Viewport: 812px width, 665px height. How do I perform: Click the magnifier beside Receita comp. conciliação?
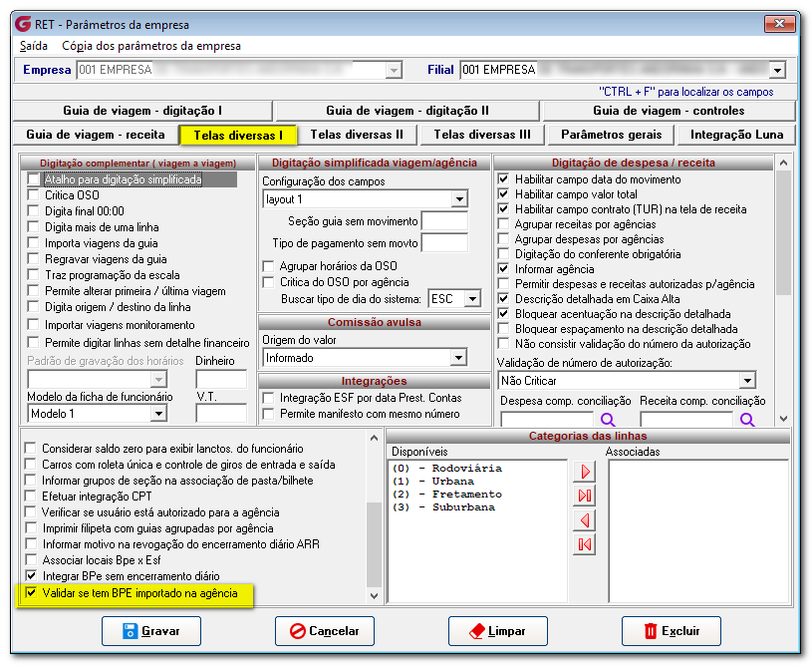point(747,419)
